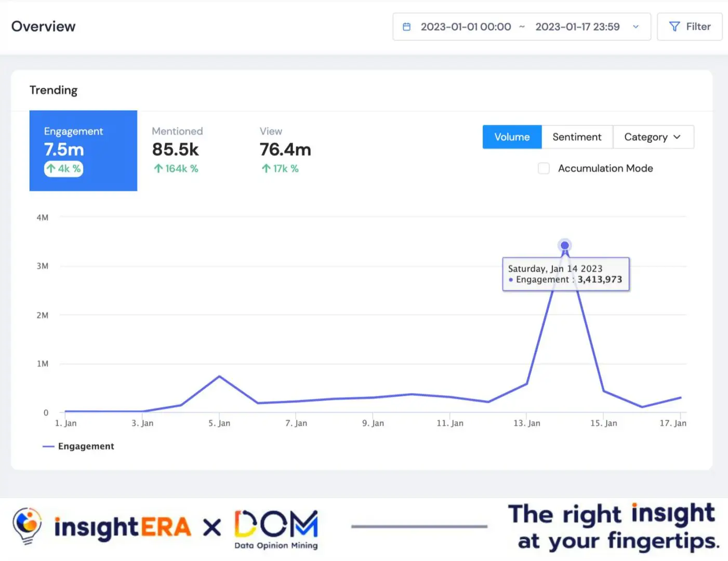Click the Filter button
This screenshot has height=561, width=728.
pos(690,26)
